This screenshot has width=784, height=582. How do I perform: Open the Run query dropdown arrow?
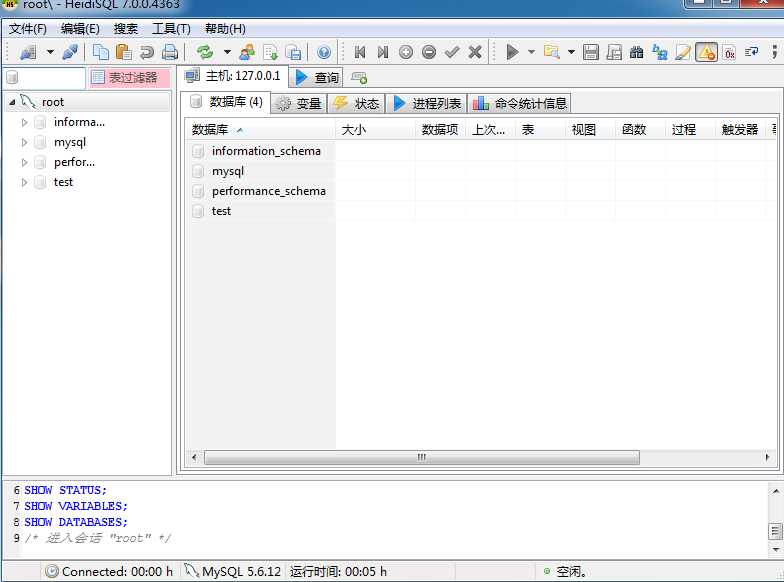pyautogui.click(x=532, y=52)
